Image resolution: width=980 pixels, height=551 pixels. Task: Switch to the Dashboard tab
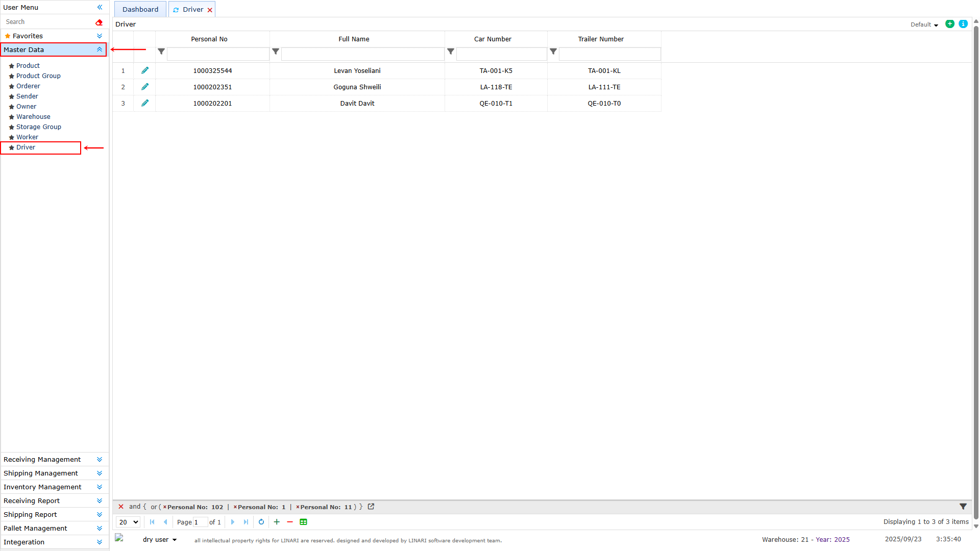click(x=140, y=9)
